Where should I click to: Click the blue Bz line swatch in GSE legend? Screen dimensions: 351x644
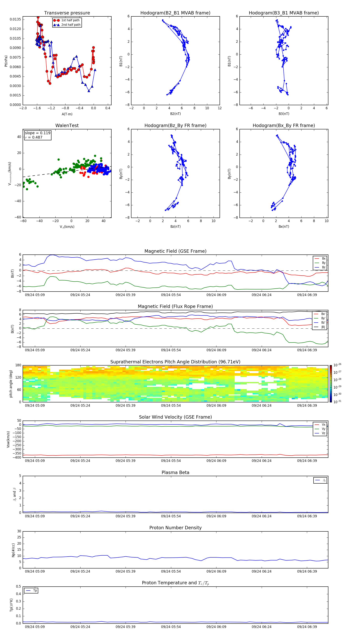click(317, 268)
